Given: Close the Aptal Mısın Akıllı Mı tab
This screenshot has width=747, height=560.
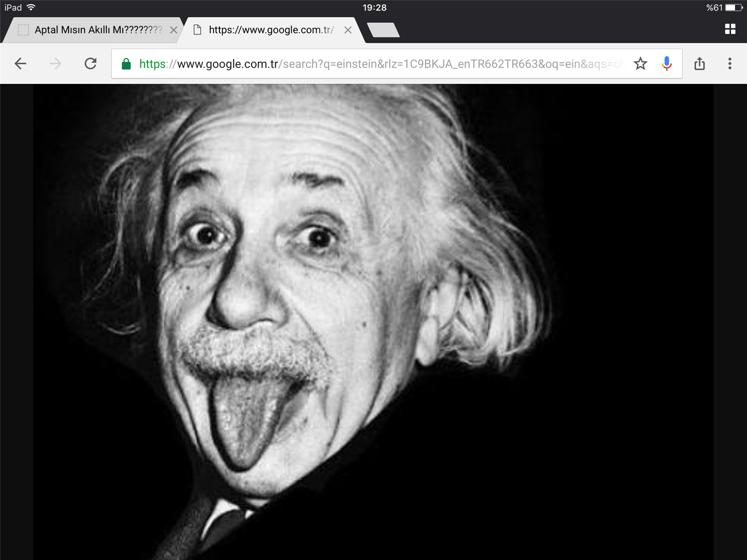Looking at the screenshot, I should [174, 30].
